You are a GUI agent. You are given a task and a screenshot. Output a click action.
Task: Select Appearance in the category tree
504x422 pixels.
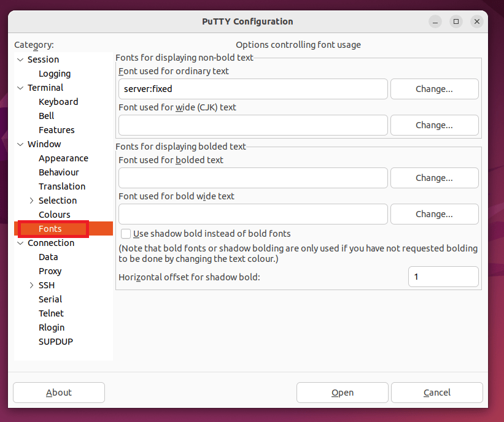pyautogui.click(x=63, y=158)
